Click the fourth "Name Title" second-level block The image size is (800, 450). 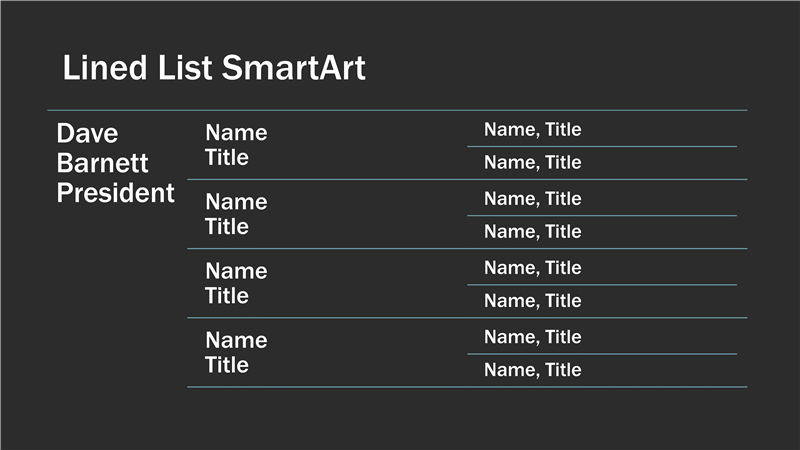click(x=236, y=353)
